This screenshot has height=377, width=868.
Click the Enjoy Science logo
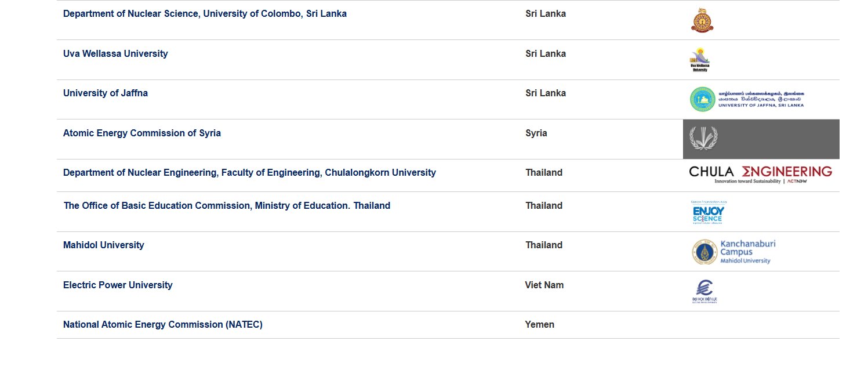click(709, 212)
